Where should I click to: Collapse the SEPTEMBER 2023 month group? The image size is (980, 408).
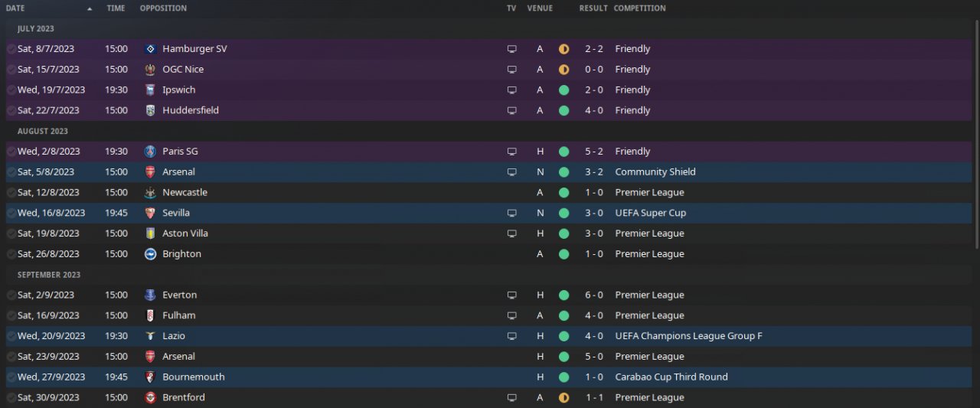click(47, 275)
